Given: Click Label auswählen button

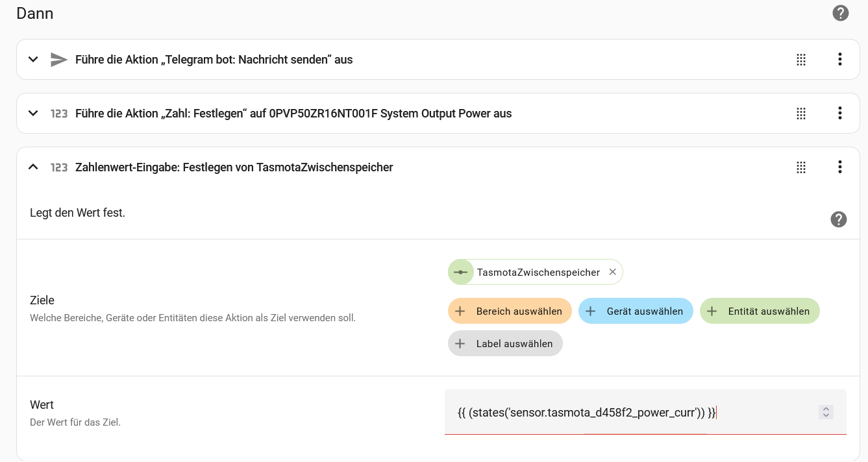Looking at the screenshot, I should pyautogui.click(x=504, y=344).
